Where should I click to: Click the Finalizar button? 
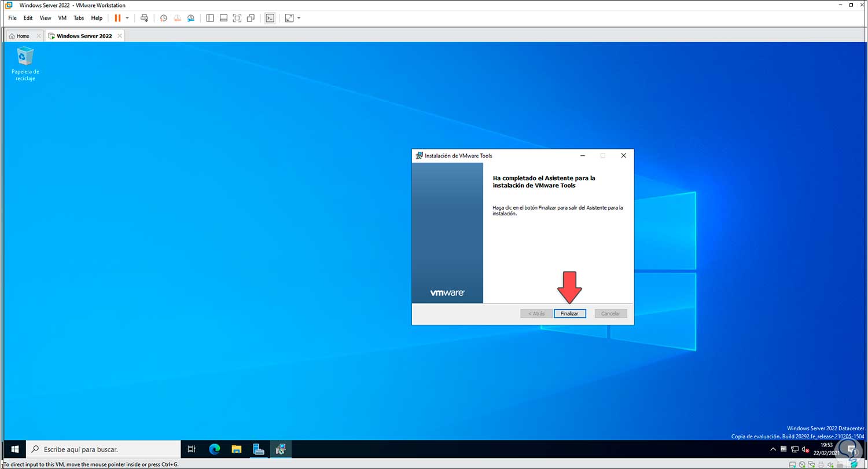click(x=570, y=313)
